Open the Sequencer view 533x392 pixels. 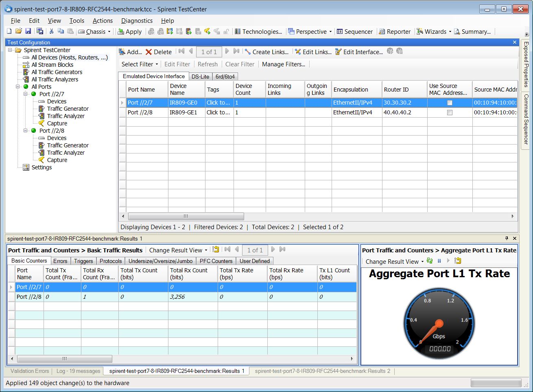(354, 31)
